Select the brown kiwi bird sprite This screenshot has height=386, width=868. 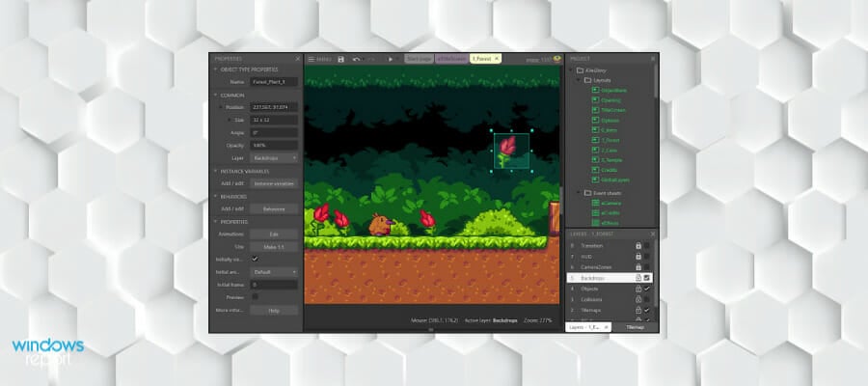pyautogui.click(x=381, y=224)
